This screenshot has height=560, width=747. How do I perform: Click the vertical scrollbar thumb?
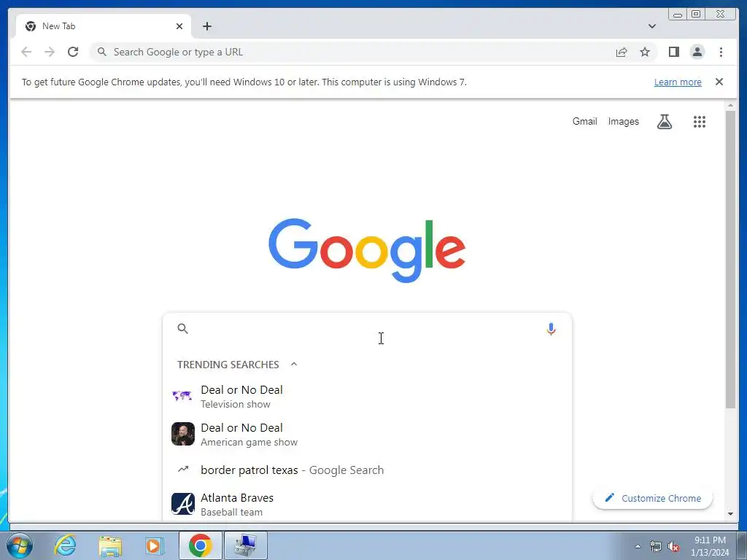[730, 260]
